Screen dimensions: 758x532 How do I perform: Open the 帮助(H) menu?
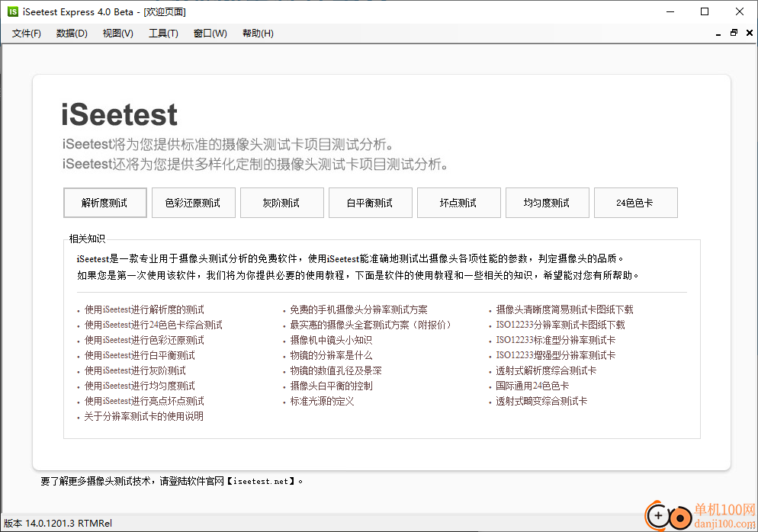(x=258, y=34)
